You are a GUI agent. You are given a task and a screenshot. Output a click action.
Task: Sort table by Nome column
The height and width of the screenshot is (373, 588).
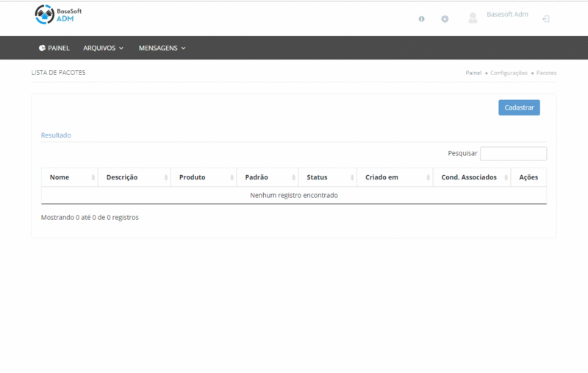(x=69, y=177)
